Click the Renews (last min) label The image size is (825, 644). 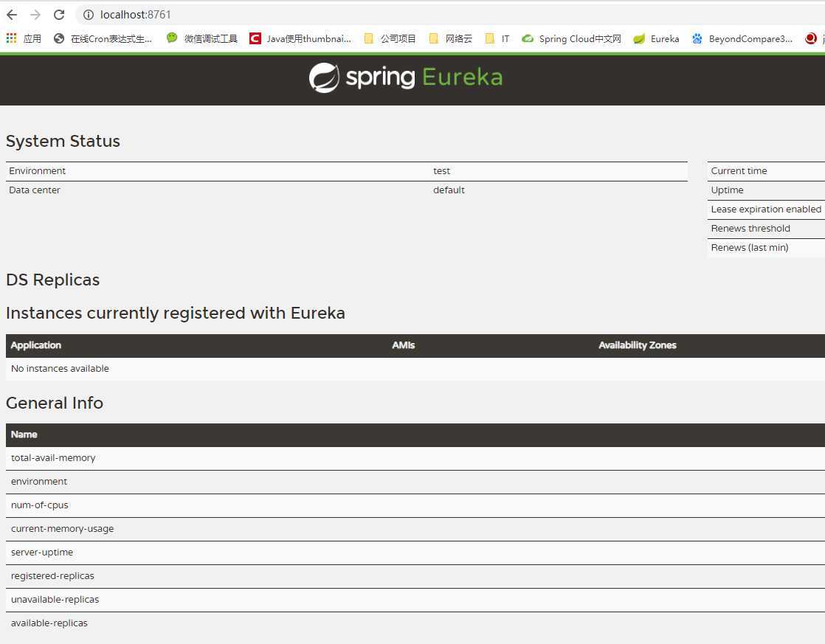[x=750, y=247]
